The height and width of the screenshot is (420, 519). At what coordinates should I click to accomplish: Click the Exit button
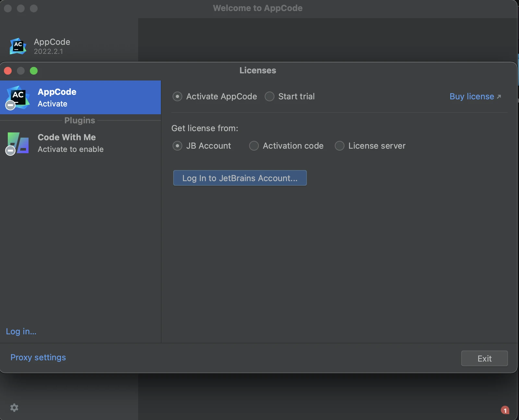(485, 358)
